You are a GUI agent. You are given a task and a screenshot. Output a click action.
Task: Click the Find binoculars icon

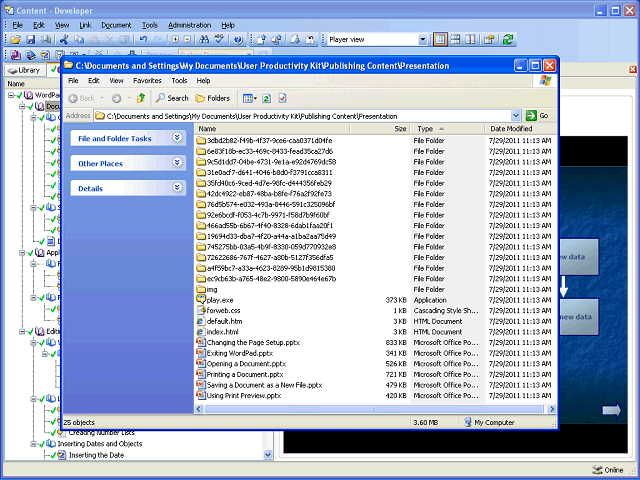click(x=204, y=40)
